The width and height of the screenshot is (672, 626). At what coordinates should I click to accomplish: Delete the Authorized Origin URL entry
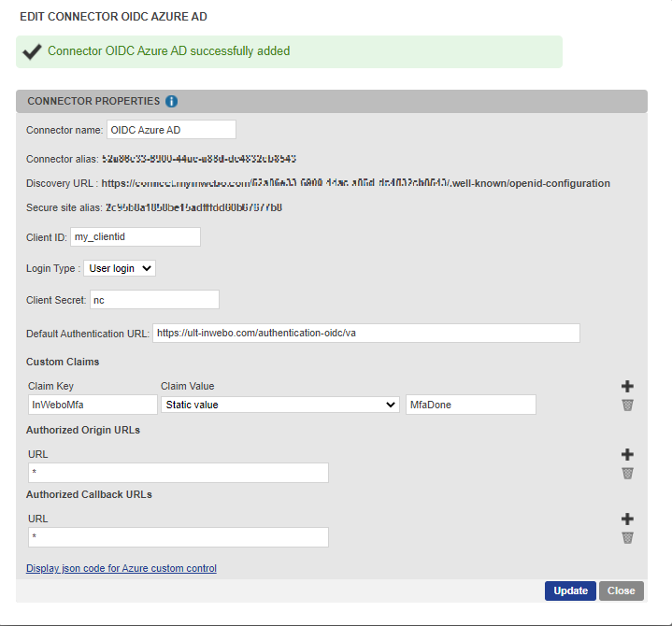click(x=627, y=473)
